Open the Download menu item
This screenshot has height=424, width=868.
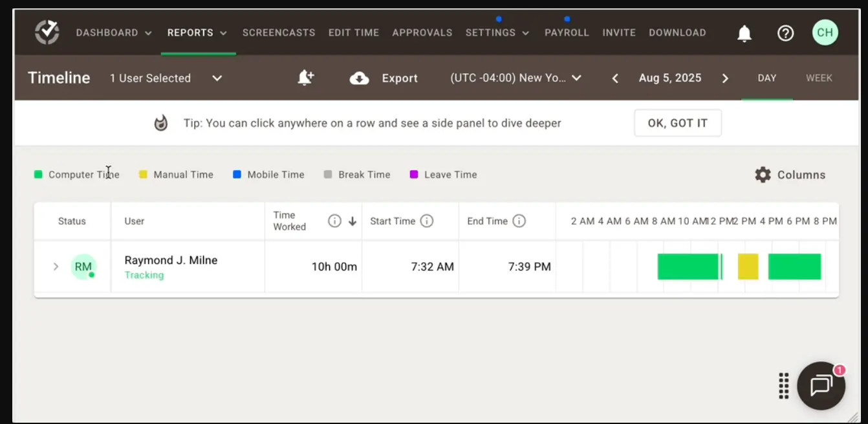pyautogui.click(x=677, y=32)
